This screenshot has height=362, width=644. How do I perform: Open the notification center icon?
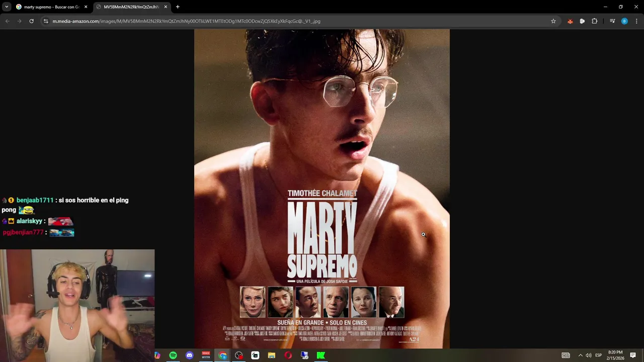[633, 355]
